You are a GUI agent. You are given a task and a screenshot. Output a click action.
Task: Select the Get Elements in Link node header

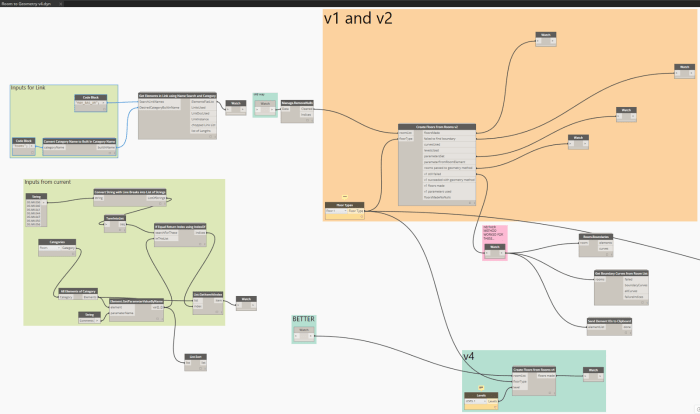coord(179,96)
